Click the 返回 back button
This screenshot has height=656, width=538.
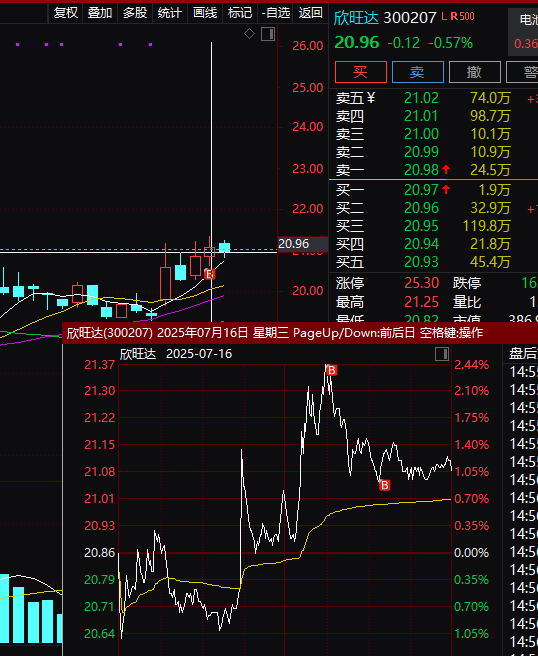click(x=311, y=13)
